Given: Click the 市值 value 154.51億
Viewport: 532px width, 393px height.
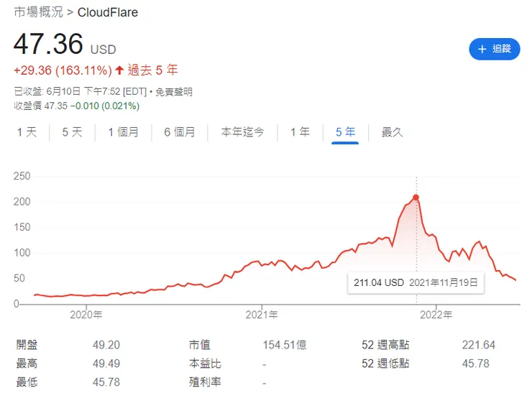Looking at the screenshot, I should pyautogui.click(x=284, y=345).
